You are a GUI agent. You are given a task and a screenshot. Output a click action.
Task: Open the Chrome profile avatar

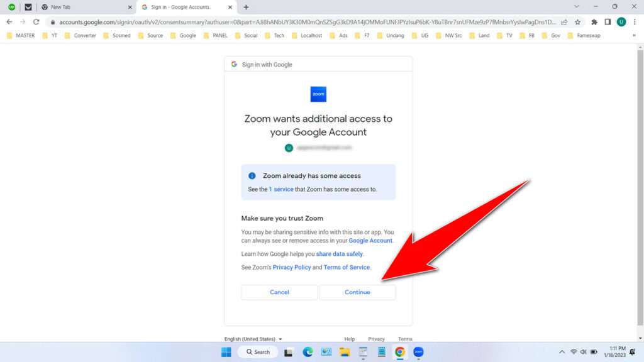(x=621, y=22)
